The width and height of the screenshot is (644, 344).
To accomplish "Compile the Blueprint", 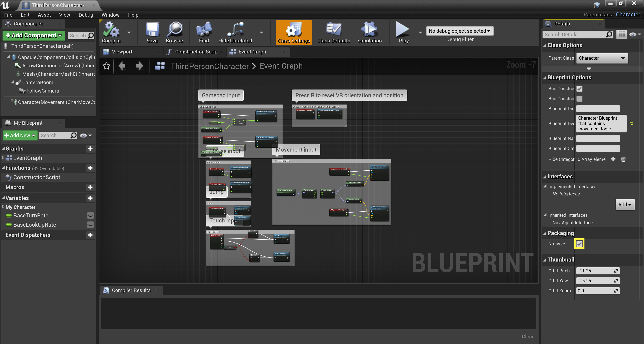I will pos(111,31).
